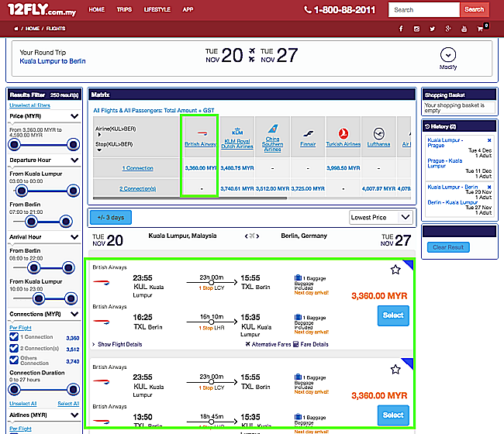This screenshot has width=504, height=434.
Task: Expand Show Flight Details
Action: 118,344
